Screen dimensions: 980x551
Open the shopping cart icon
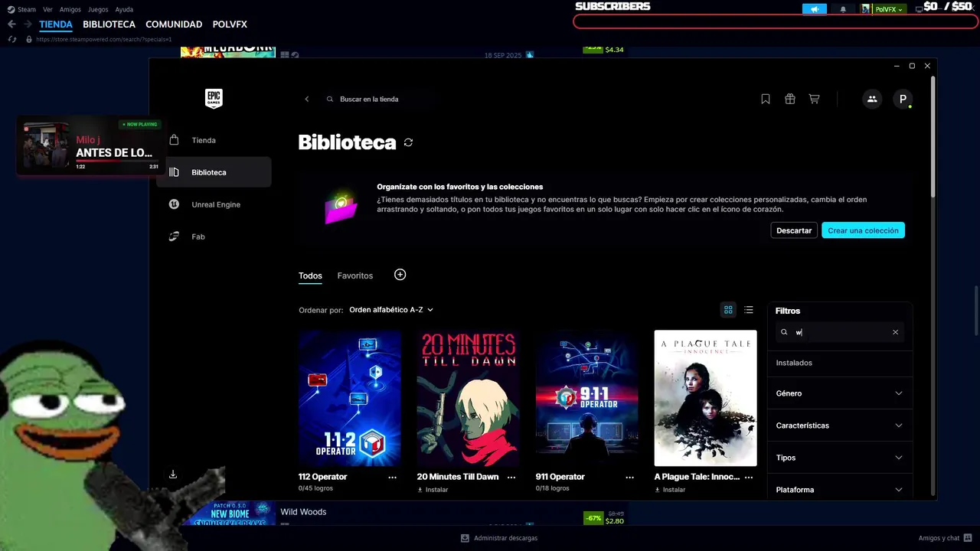[814, 99]
